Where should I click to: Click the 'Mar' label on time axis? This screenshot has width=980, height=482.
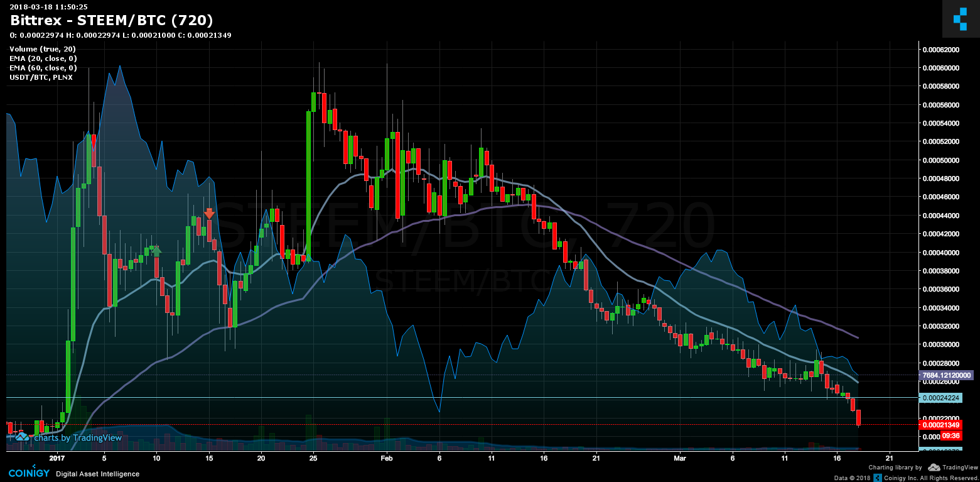coord(681,458)
